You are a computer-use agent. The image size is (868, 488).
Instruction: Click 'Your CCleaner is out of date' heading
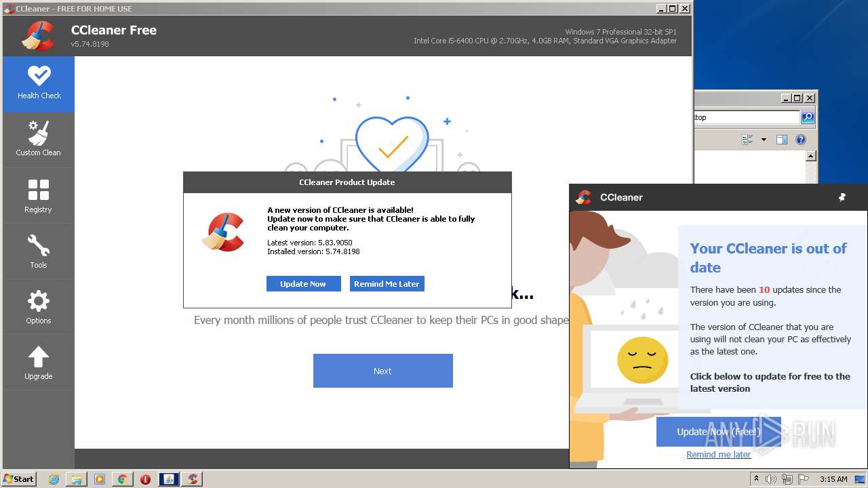point(768,258)
